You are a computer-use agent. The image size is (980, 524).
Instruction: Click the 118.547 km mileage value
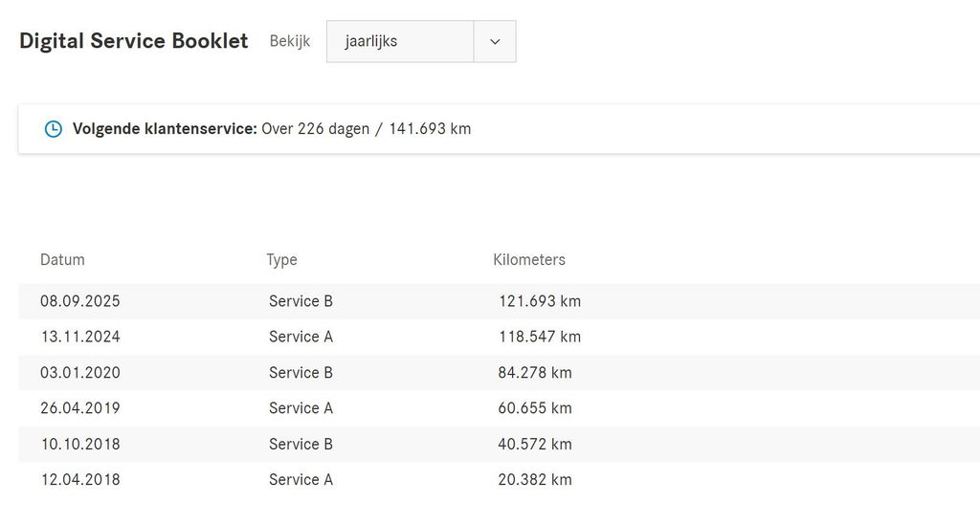click(x=540, y=337)
